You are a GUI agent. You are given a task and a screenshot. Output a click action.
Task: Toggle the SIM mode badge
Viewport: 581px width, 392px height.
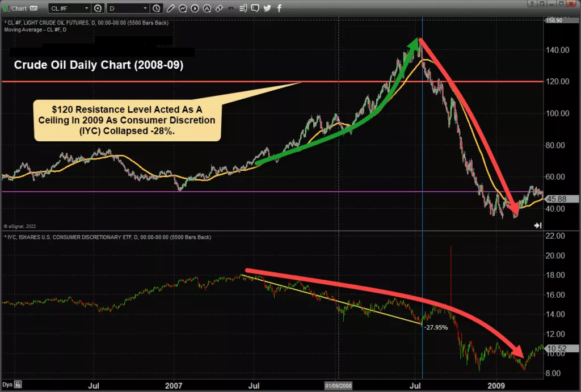click(33, 8)
